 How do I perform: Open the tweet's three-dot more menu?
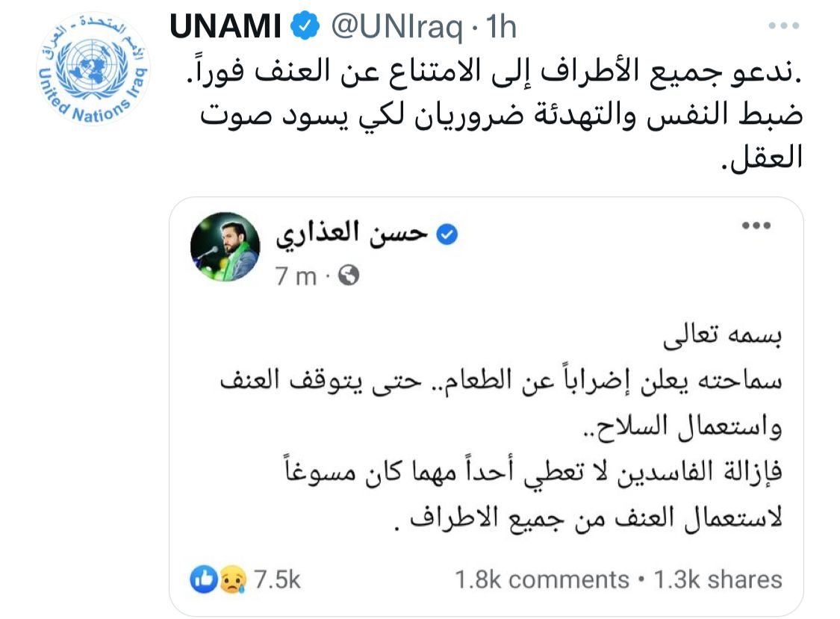[783, 26]
